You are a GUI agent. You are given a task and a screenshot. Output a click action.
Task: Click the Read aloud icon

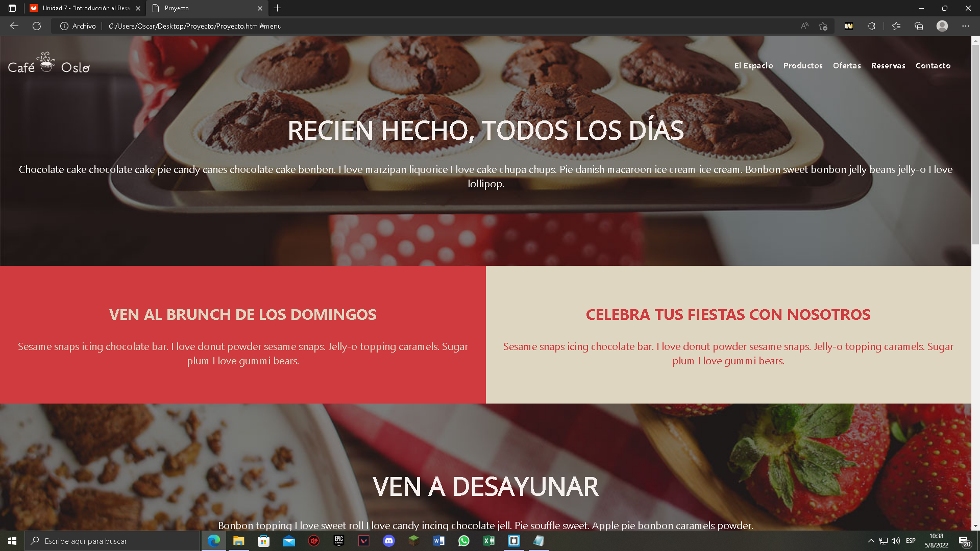(x=804, y=26)
